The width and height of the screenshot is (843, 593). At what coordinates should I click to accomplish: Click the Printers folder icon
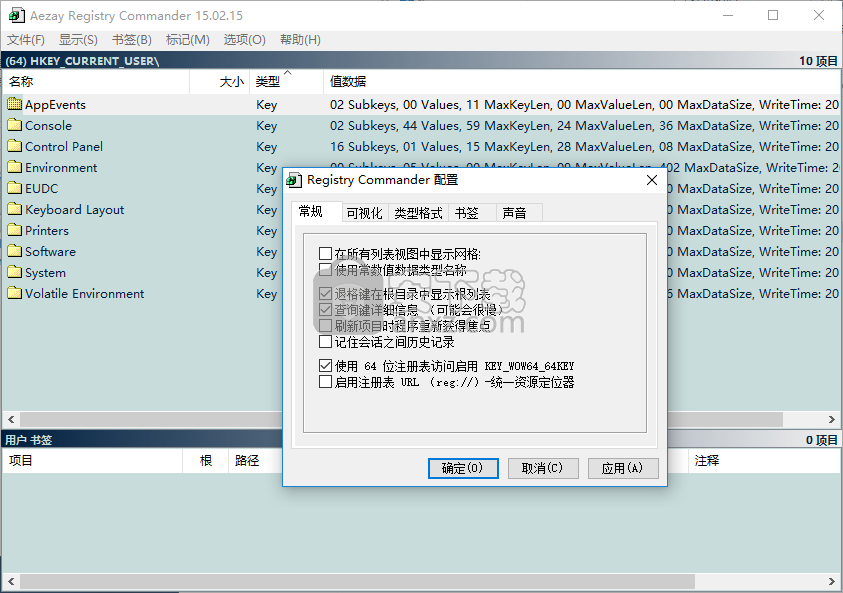(15, 230)
